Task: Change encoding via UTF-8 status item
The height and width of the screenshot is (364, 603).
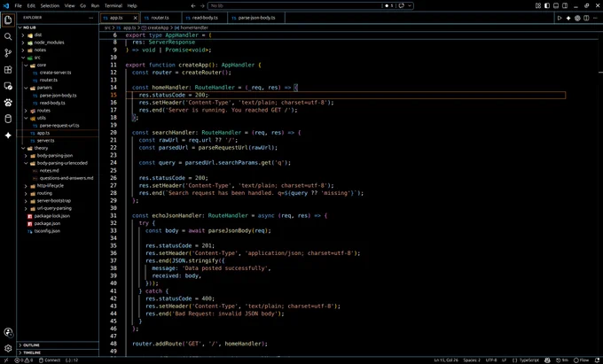Action: point(491,360)
